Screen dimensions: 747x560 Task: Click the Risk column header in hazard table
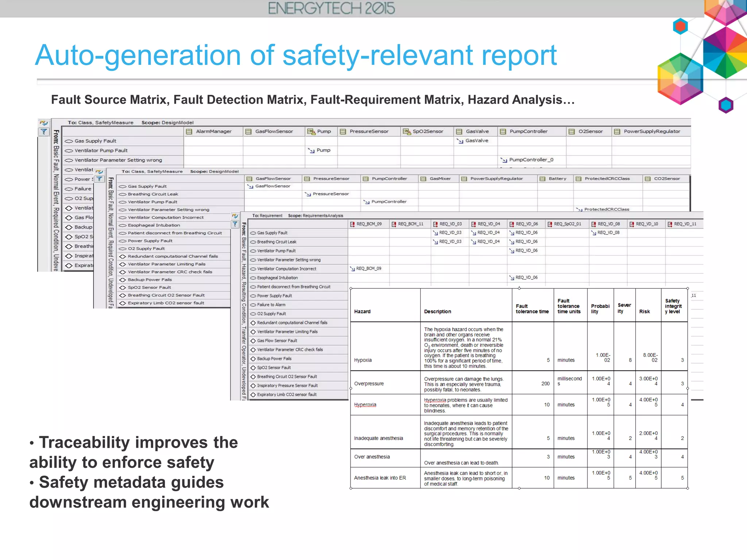pos(648,305)
